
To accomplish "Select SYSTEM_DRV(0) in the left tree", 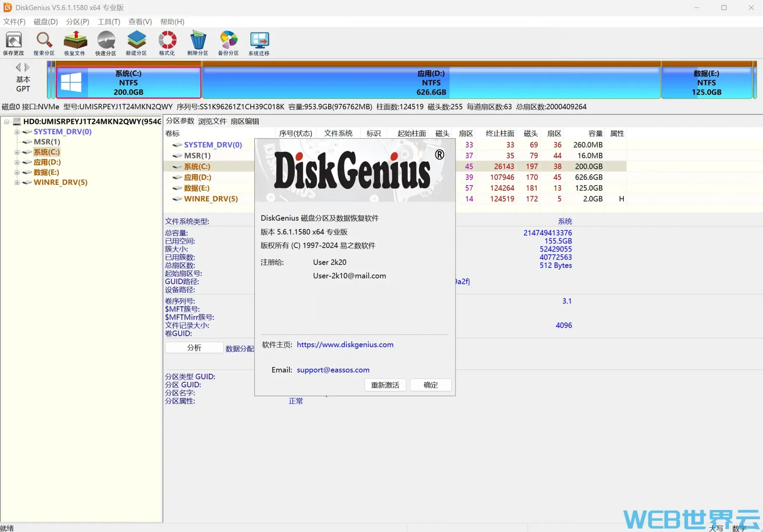I will [62, 132].
